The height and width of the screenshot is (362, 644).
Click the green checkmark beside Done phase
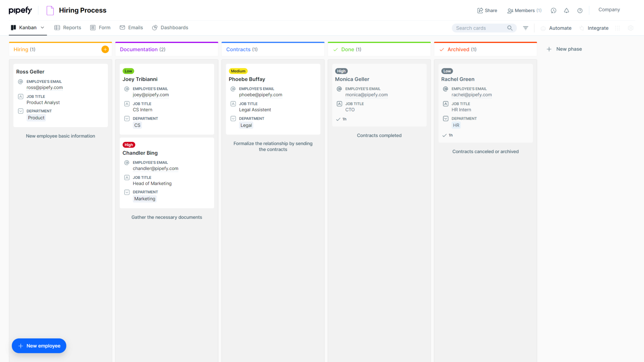click(x=335, y=49)
